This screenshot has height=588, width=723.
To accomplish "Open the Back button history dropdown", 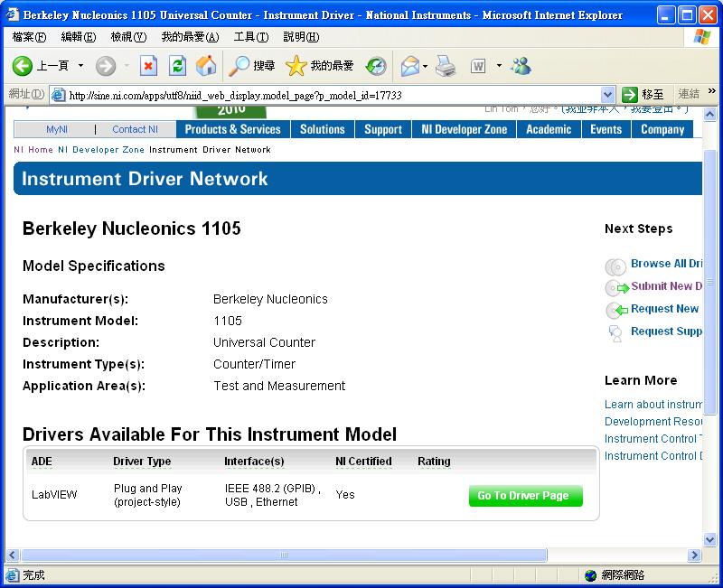I will [x=80, y=66].
